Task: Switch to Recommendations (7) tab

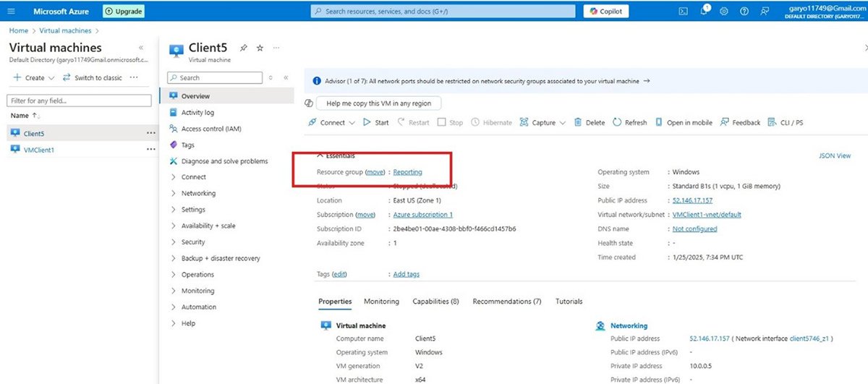Action: click(x=506, y=302)
